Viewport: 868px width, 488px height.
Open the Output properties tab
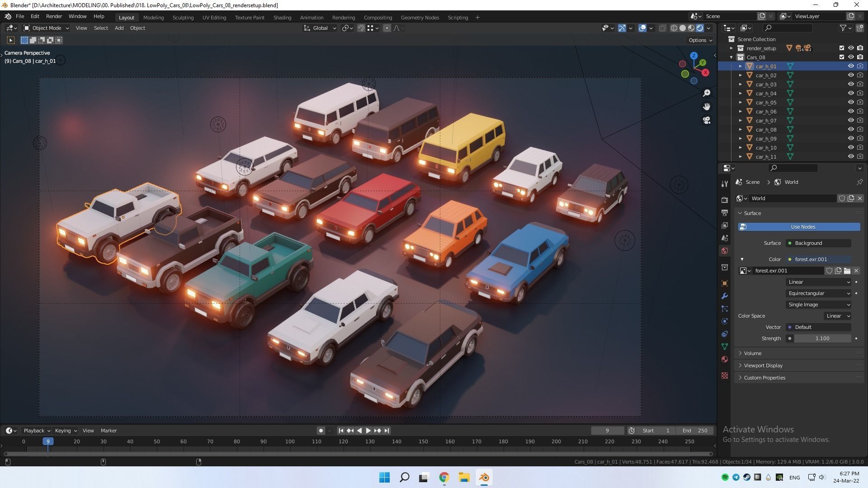725,212
